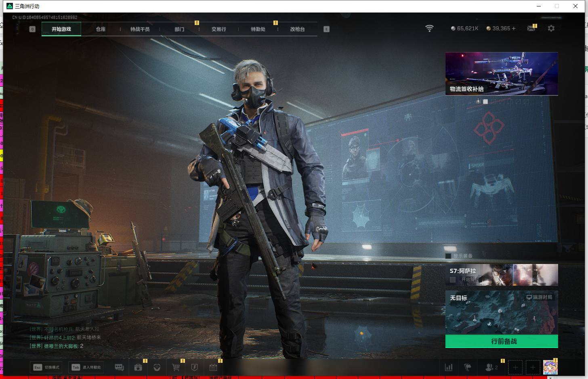Click the green 行前备战 button

coord(502,341)
